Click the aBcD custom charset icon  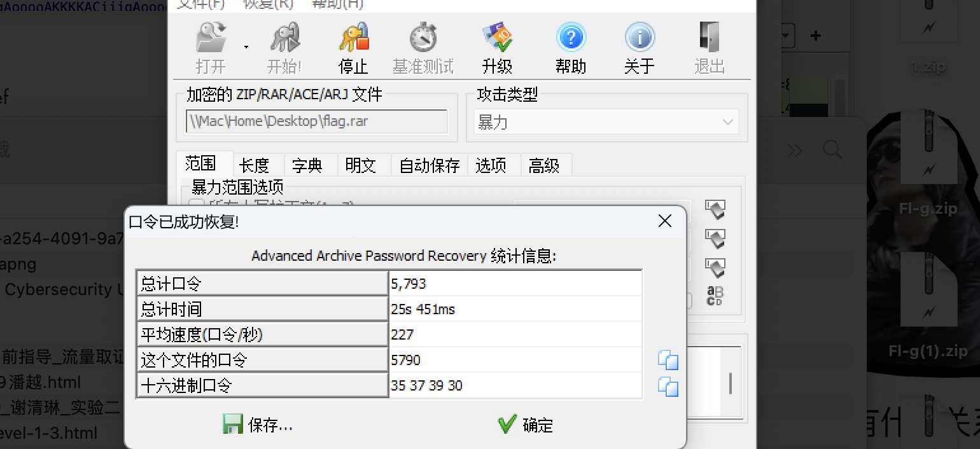click(x=715, y=296)
